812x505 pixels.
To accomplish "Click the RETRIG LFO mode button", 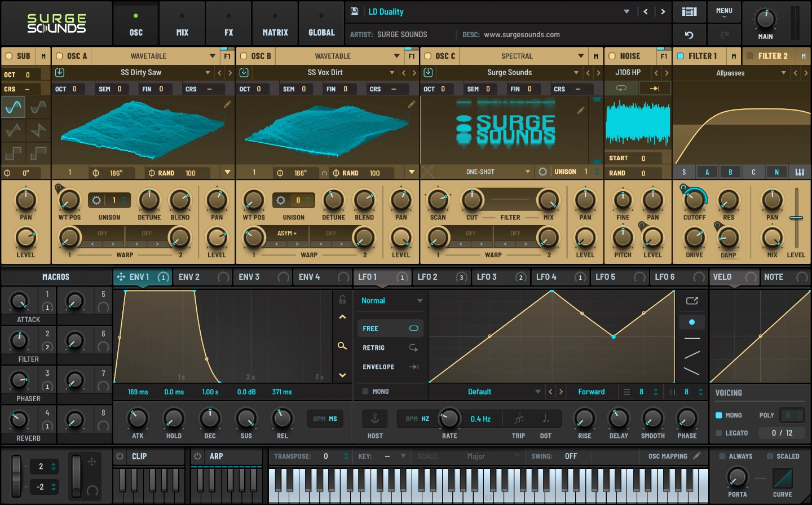I will tap(390, 348).
